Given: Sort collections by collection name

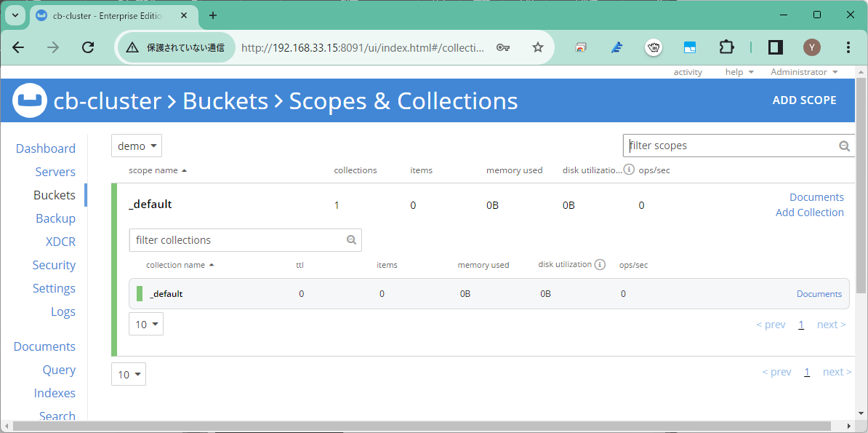Looking at the screenshot, I should pos(180,265).
